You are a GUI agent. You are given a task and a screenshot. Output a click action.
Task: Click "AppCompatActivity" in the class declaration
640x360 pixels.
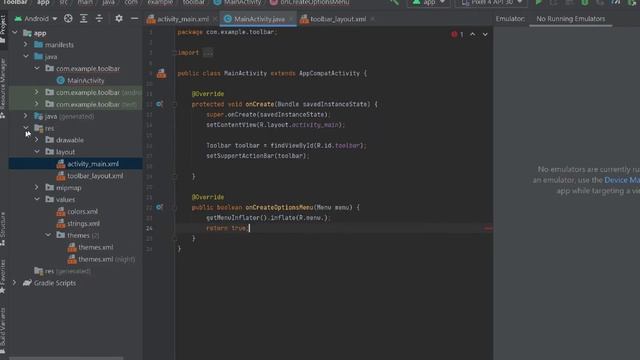click(x=329, y=73)
